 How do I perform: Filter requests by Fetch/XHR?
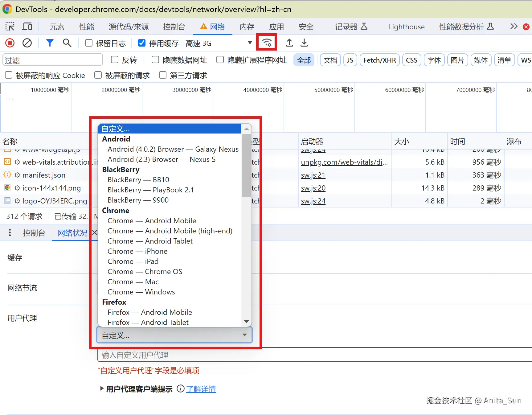pos(380,60)
